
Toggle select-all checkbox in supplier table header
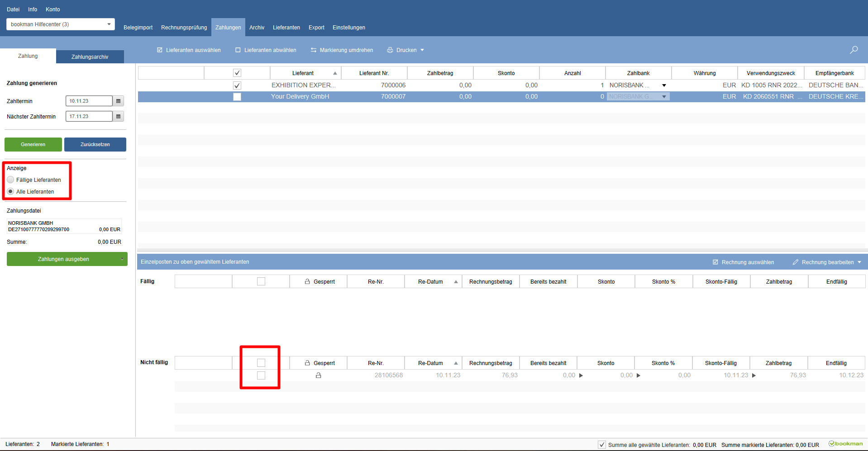coord(237,73)
